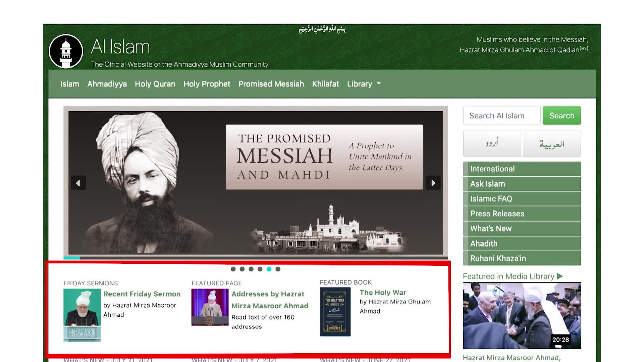Switch site to Urdu language

click(x=492, y=144)
